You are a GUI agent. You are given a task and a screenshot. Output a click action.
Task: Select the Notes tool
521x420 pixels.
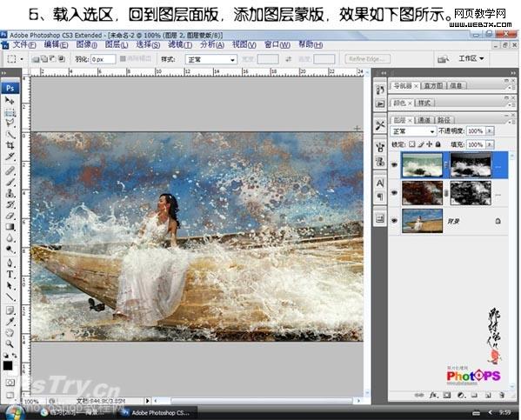(x=10, y=310)
